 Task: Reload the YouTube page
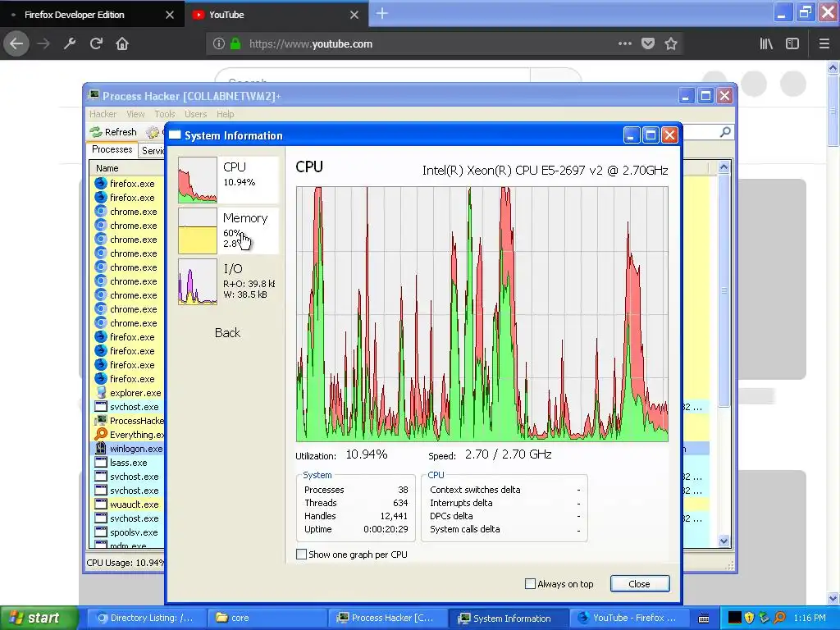[x=96, y=44]
